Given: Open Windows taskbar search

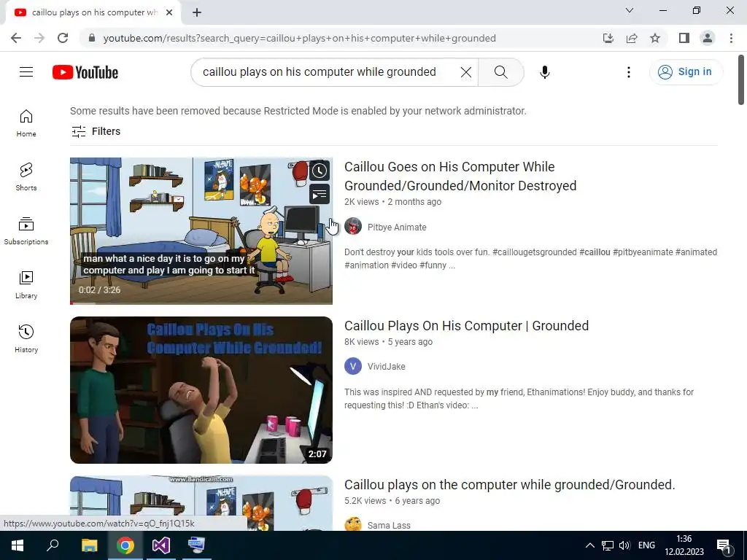Looking at the screenshot, I should coord(53,545).
